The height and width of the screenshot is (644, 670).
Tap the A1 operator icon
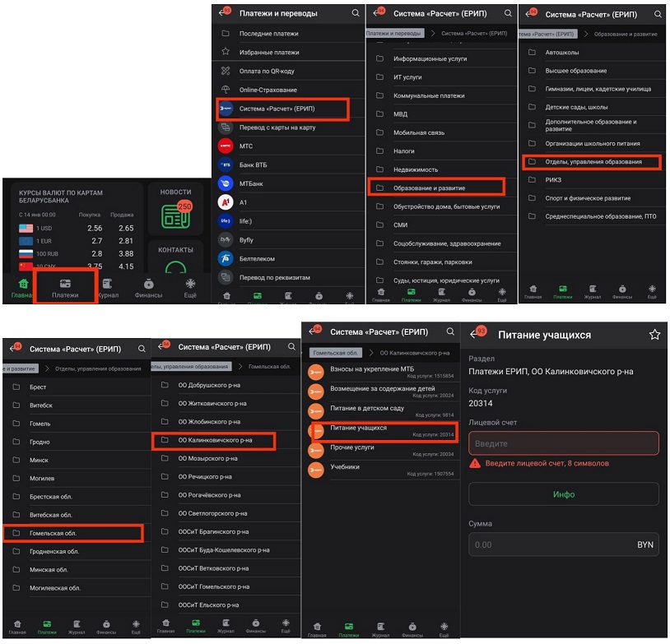225,202
